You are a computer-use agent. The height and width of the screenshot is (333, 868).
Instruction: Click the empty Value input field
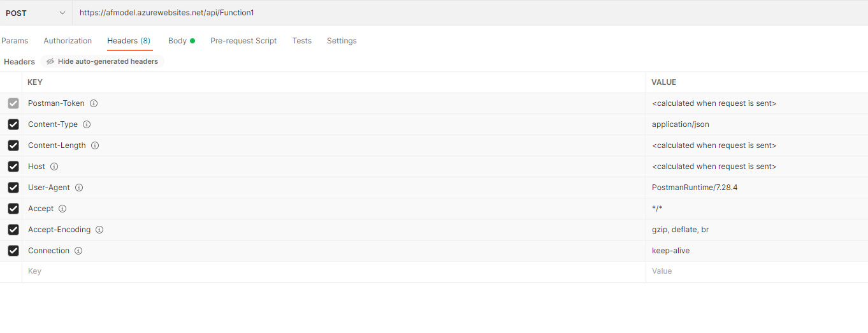click(752, 271)
